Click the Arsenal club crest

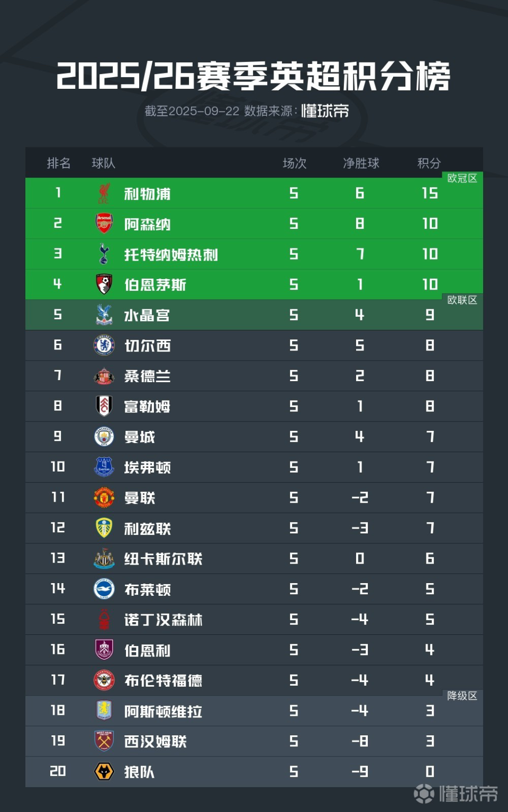pyautogui.click(x=104, y=224)
